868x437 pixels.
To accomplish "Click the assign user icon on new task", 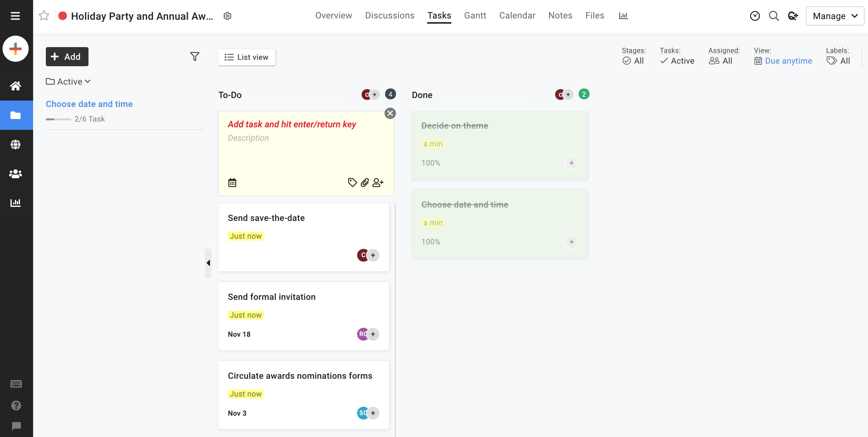I will click(378, 183).
